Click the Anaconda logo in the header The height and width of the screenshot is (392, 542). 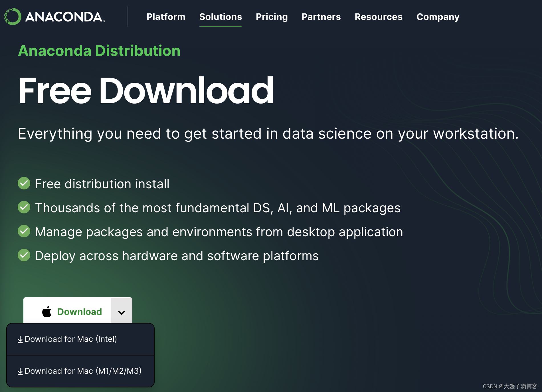(54, 17)
